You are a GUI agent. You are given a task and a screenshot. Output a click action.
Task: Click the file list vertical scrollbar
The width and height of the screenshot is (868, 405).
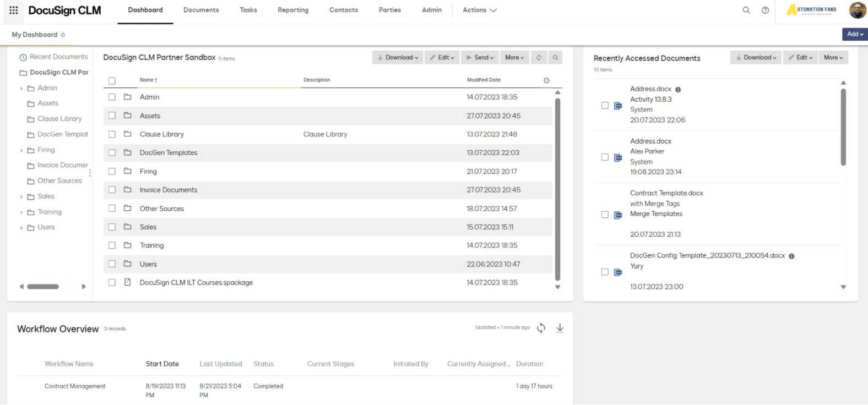click(557, 189)
